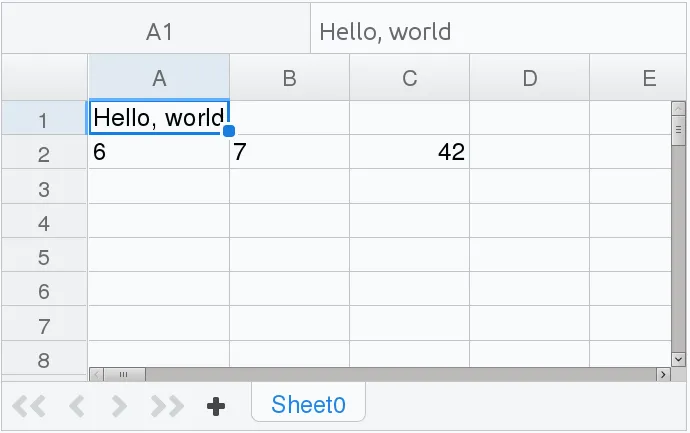Select empty cell D2
690x433 pixels.
(529, 152)
